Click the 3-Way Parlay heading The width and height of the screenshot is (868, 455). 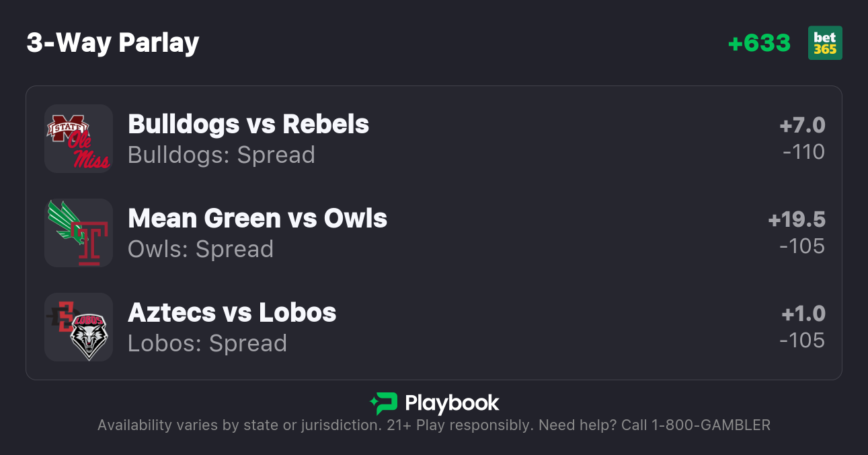tap(113, 43)
